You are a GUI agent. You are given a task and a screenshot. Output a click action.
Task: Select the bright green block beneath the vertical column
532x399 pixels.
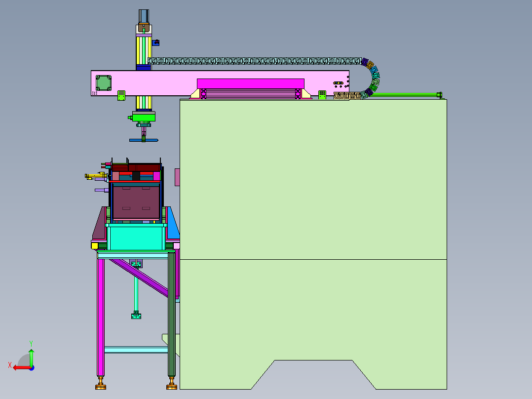click(x=144, y=118)
